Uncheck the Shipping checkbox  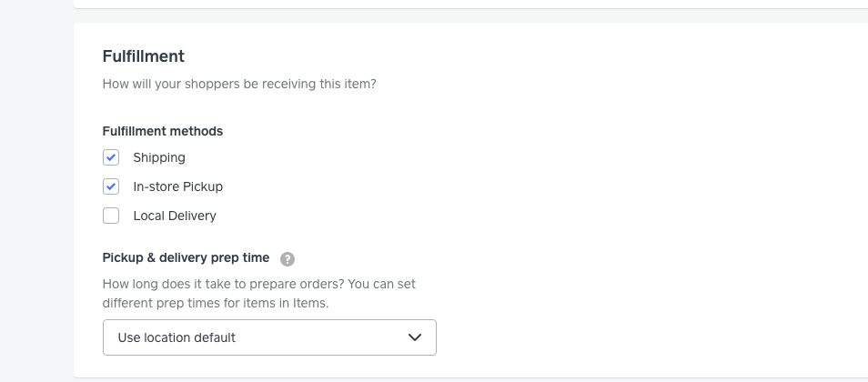pyautogui.click(x=111, y=157)
